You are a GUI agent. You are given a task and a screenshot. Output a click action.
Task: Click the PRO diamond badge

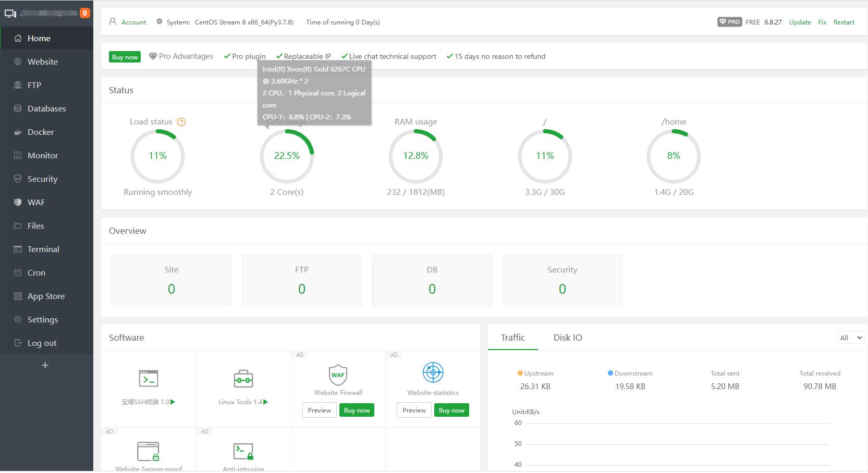coord(729,22)
